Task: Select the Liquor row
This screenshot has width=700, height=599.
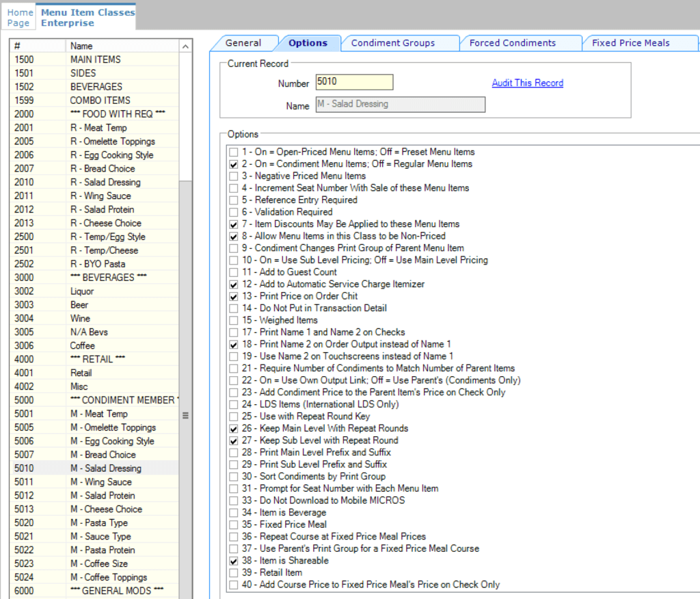Action: 94,291
